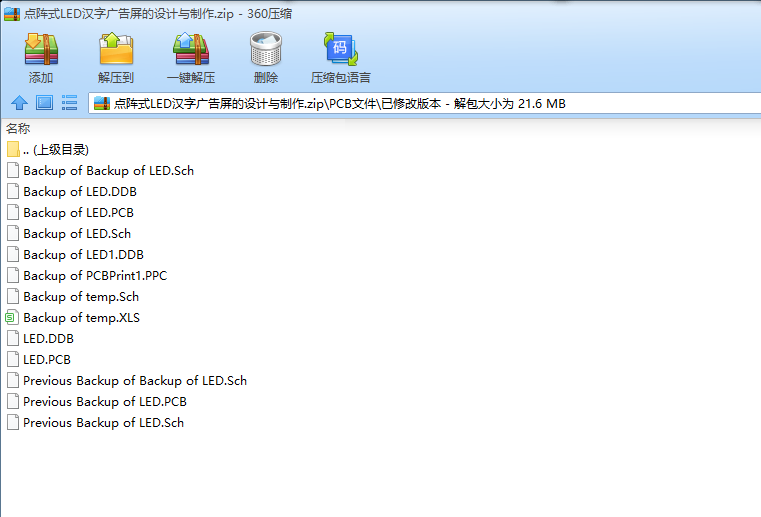Click the 添加 (Add) toolbar icon

41,49
